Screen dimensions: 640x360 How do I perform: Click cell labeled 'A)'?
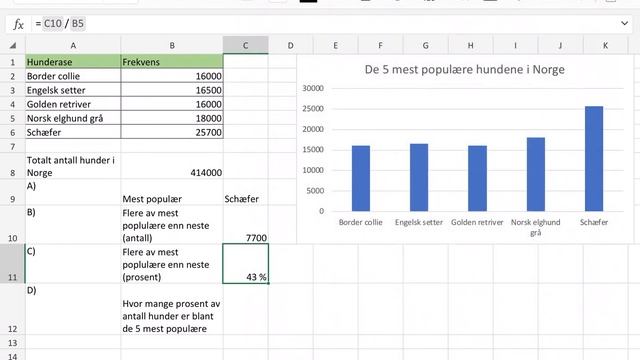(x=73, y=192)
